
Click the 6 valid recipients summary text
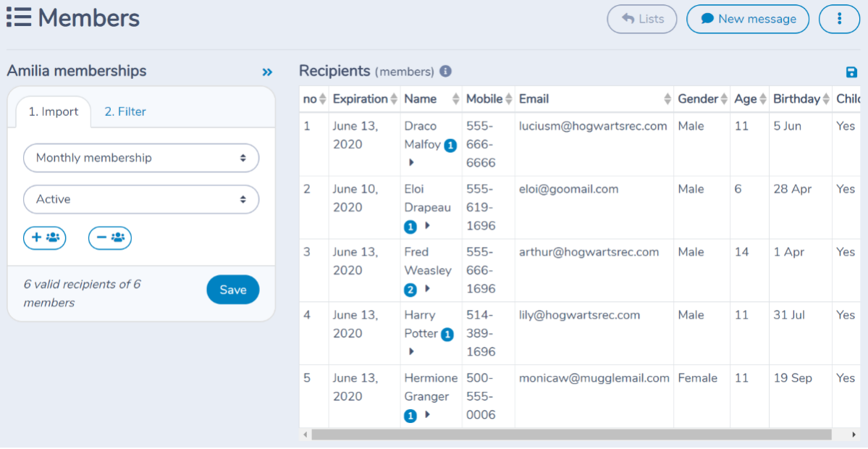82,293
